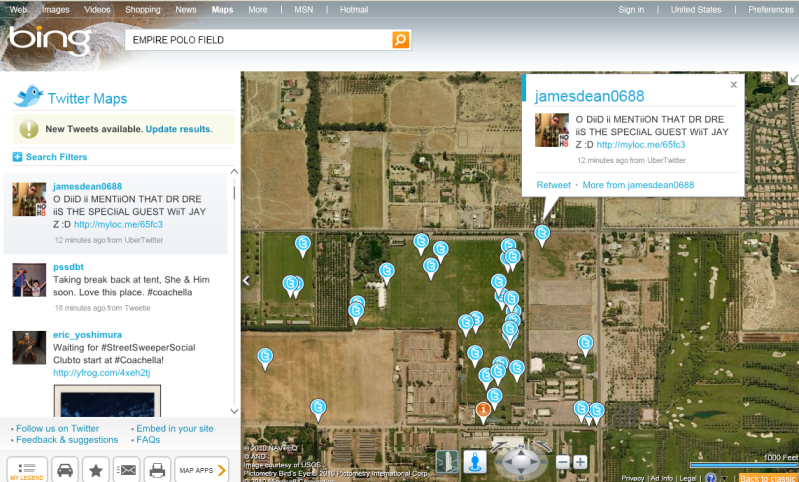The width and height of the screenshot is (799, 482).
Task: Click myloc.me link in popup
Action: tap(641, 145)
